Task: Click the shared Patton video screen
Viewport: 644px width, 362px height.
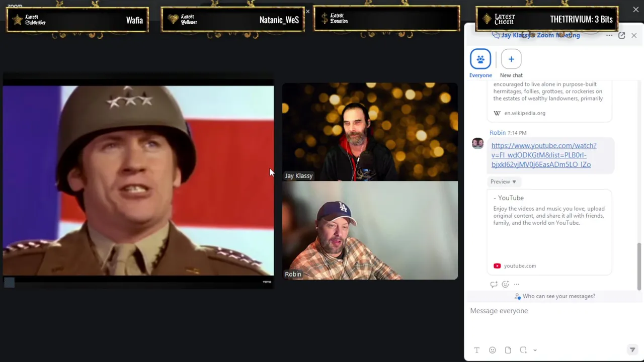Action: [x=138, y=181]
